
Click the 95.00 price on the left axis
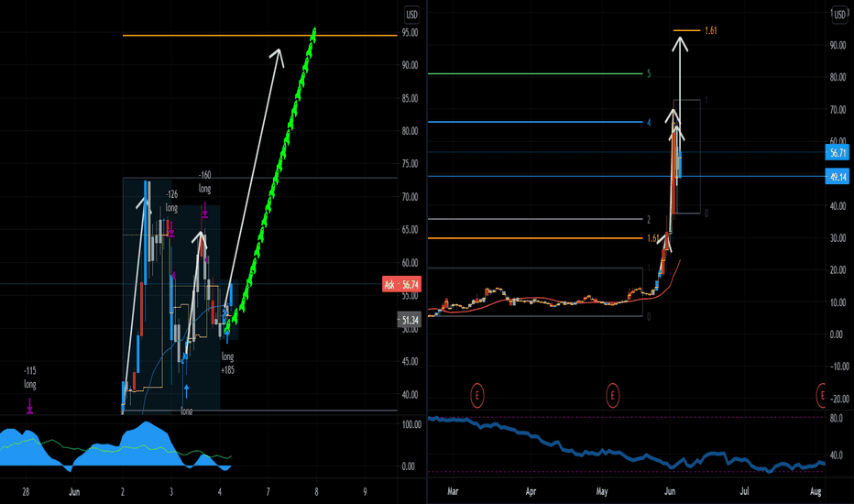click(x=411, y=32)
